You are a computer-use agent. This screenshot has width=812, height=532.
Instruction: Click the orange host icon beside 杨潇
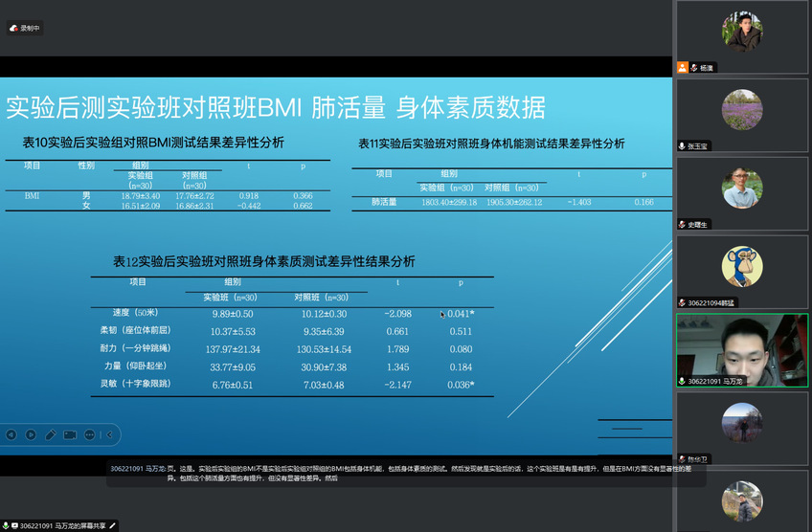point(683,68)
